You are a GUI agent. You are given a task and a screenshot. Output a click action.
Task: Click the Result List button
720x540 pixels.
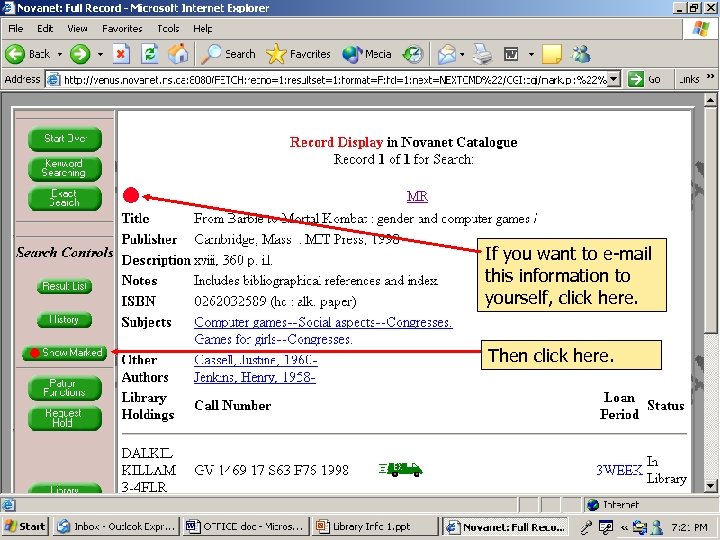pyautogui.click(x=64, y=286)
